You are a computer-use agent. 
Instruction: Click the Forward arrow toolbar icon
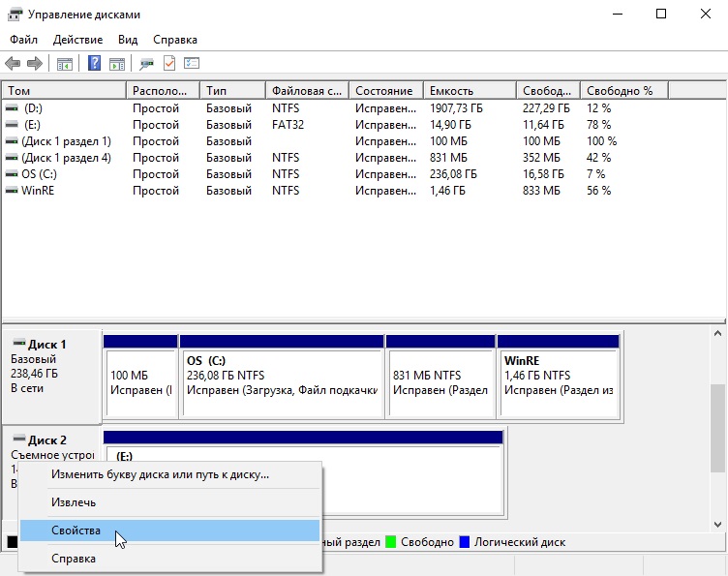click(x=35, y=64)
